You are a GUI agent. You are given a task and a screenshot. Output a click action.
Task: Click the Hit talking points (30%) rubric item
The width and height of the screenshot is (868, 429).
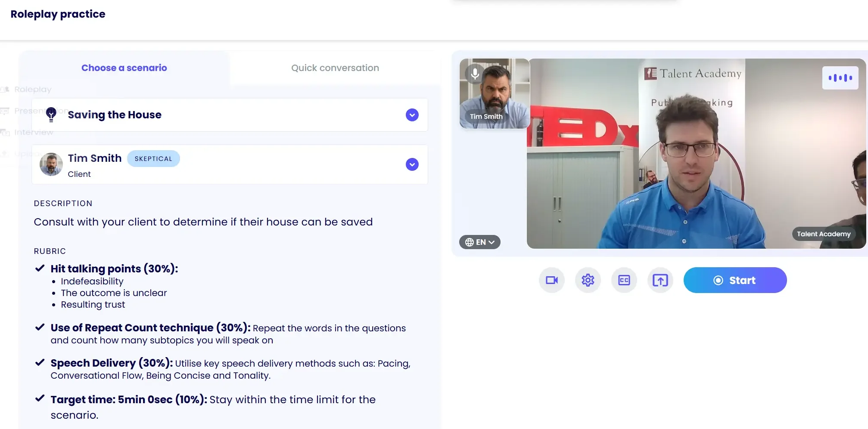(x=114, y=269)
